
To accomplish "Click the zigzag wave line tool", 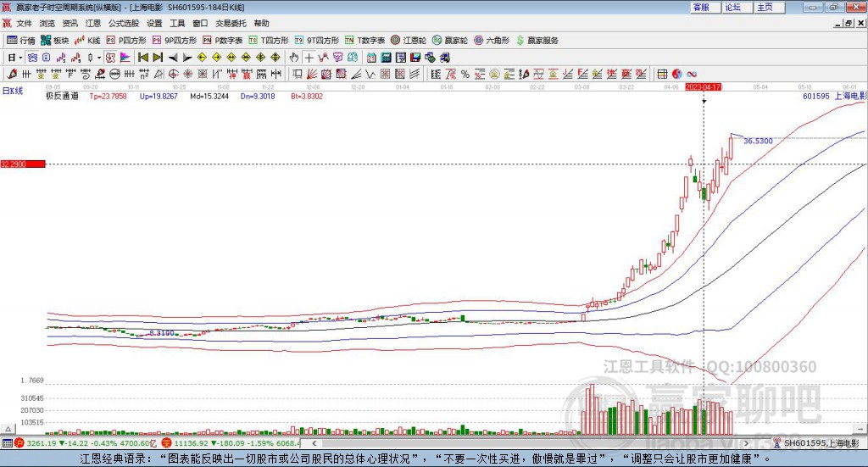I will pos(370,74).
